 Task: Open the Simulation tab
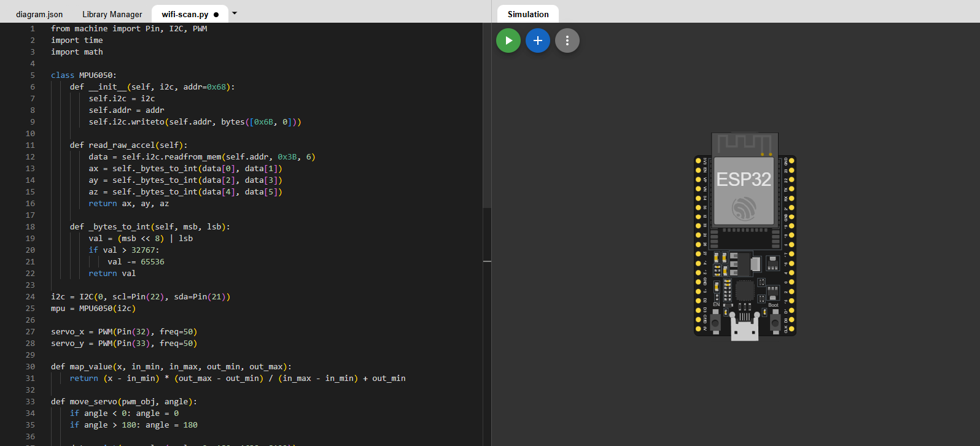(x=528, y=14)
